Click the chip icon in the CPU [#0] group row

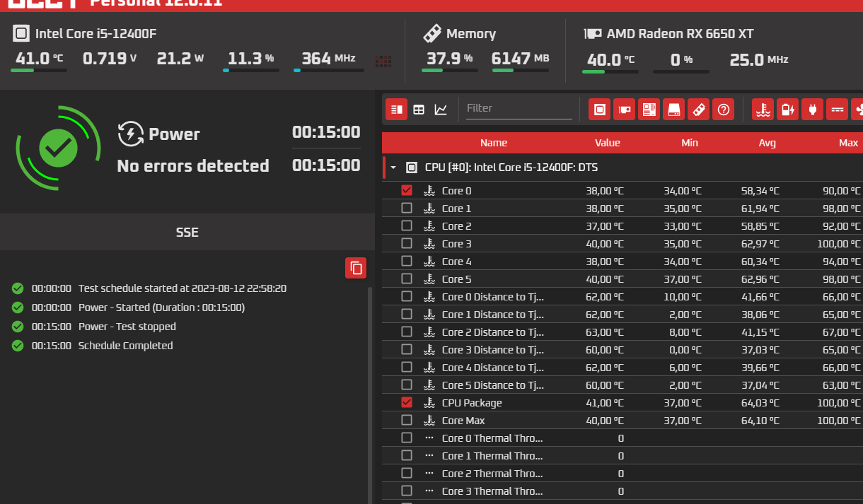click(411, 168)
